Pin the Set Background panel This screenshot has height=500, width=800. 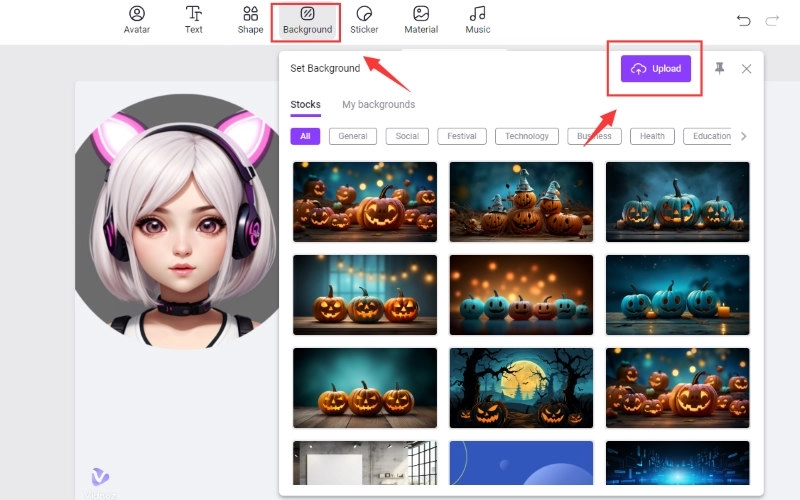tap(719, 69)
